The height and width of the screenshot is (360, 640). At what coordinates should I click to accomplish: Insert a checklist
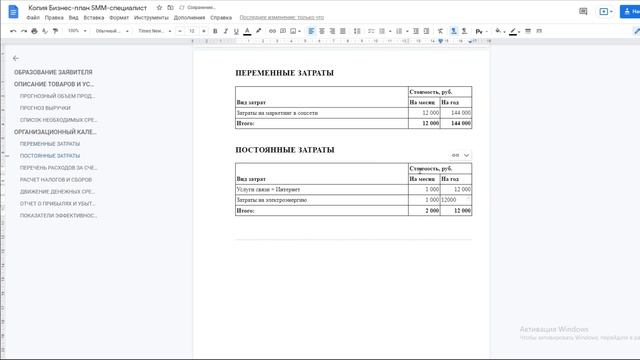(371, 31)
